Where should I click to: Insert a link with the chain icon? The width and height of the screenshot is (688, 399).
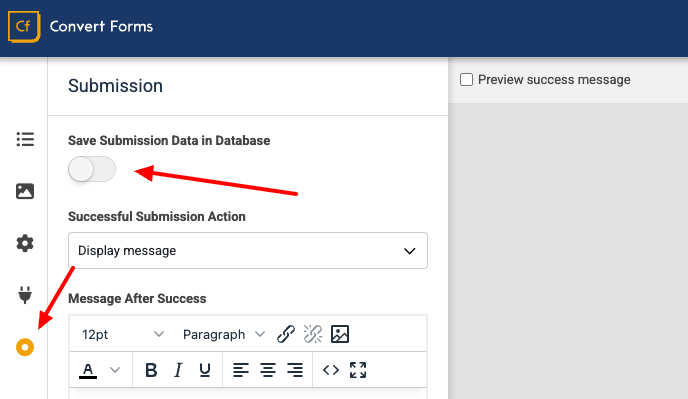point(286,334)
